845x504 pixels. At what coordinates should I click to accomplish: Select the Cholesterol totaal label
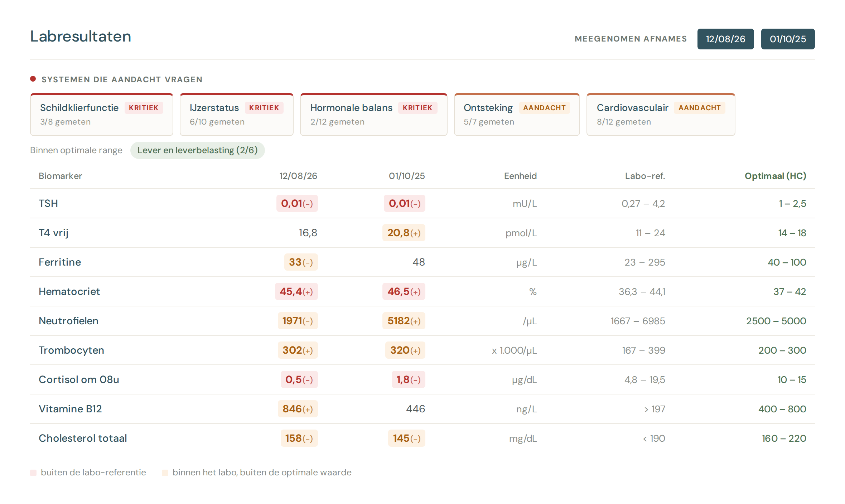point(83,438)
